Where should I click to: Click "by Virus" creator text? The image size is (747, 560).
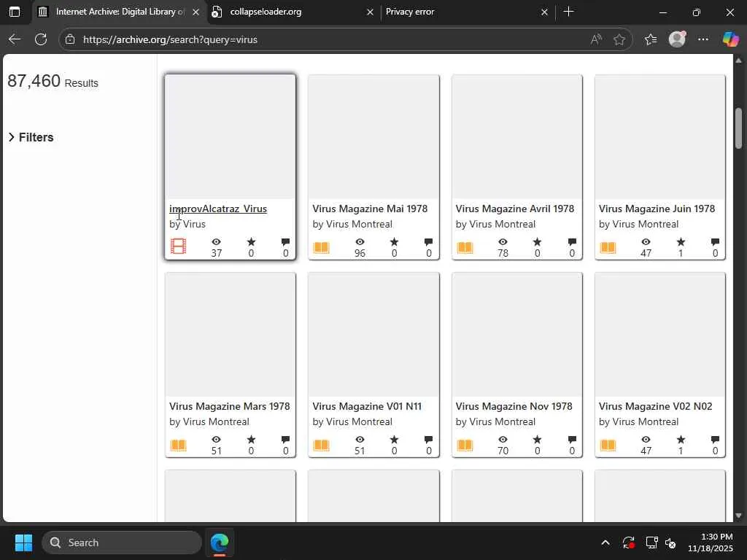(187, 224)
